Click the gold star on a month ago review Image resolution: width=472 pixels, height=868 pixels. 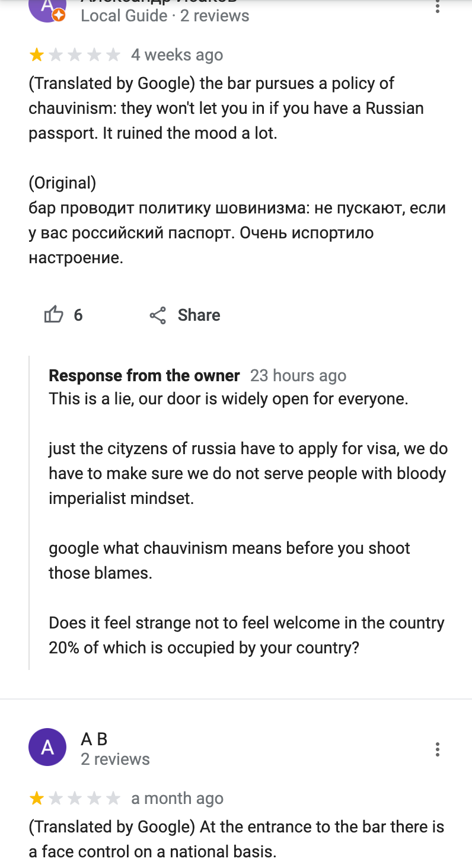(37, 799)
